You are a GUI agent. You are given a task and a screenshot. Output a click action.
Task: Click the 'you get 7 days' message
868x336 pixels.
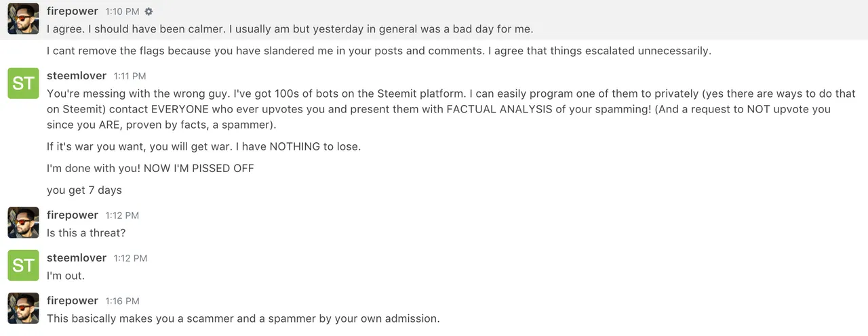[84, 190]
